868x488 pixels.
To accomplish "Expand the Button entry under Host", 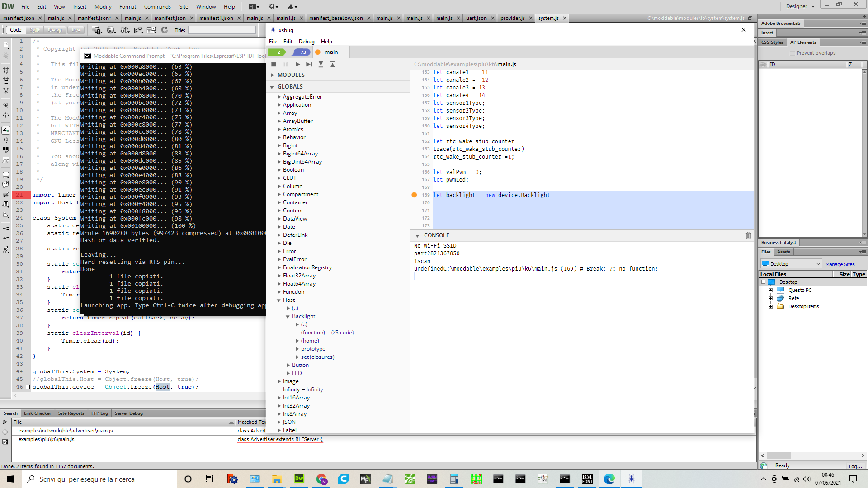I will (x=288, y=365).
